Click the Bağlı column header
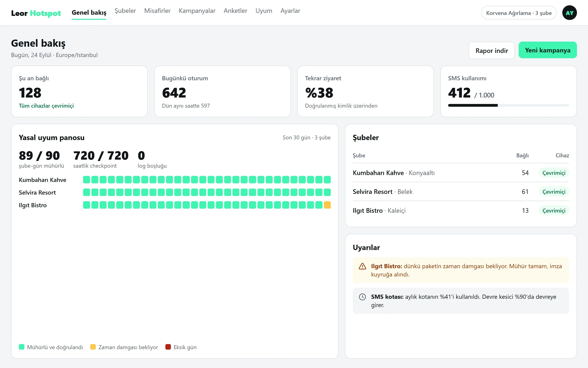The image size is (588, 368). click(x=522, y=155)
